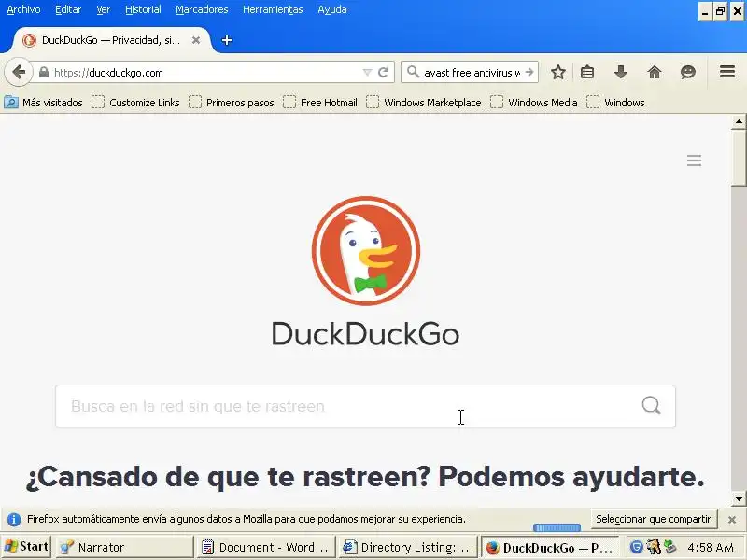Viewport: 747px width, 560px height.
Task: Open Windows Media bookmark
Action: tap(534, 103)
